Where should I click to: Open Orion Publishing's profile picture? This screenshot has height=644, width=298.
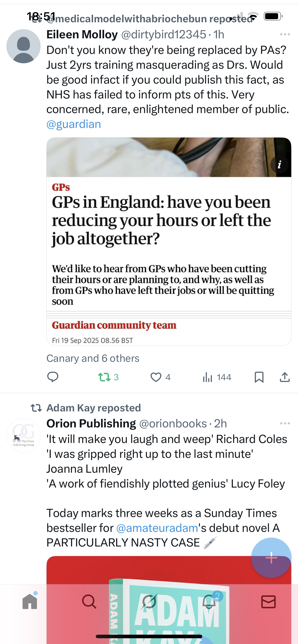tap(24, 435)
